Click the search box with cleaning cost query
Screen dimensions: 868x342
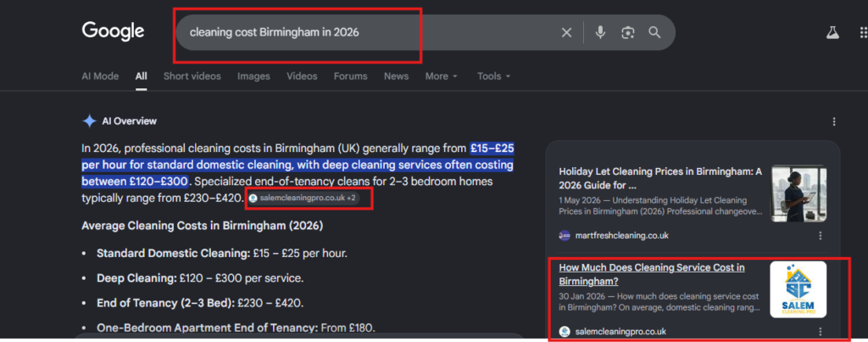click(426, 33)
